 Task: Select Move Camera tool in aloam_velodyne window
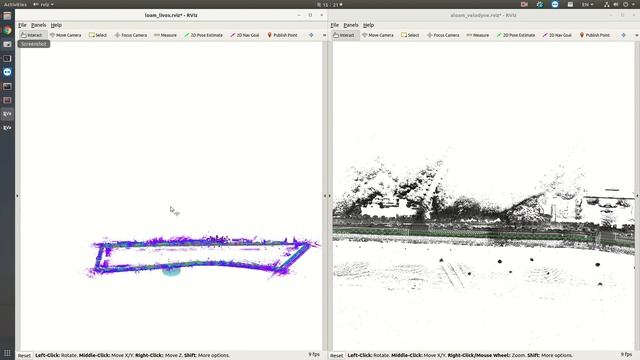click(378, 35)
